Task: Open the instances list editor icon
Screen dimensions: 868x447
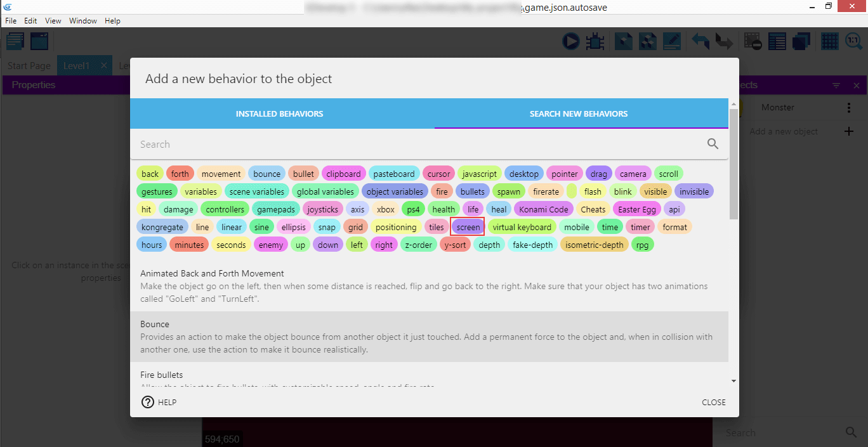Action: [777, 42]
